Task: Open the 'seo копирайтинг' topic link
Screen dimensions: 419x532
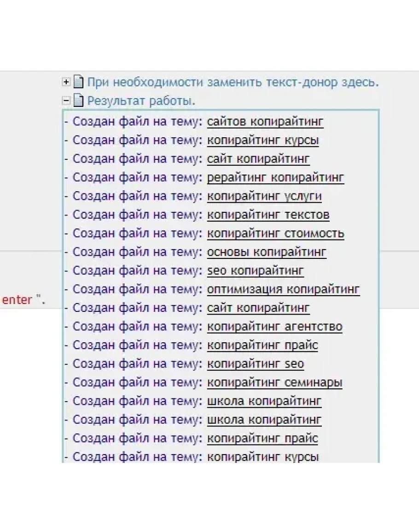Action: (255, 271)
